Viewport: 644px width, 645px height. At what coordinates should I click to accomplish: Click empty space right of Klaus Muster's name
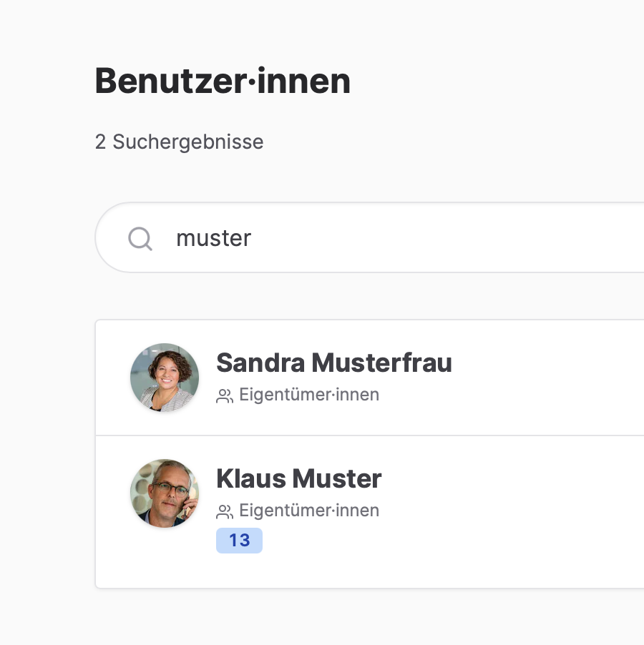[515, 479]
